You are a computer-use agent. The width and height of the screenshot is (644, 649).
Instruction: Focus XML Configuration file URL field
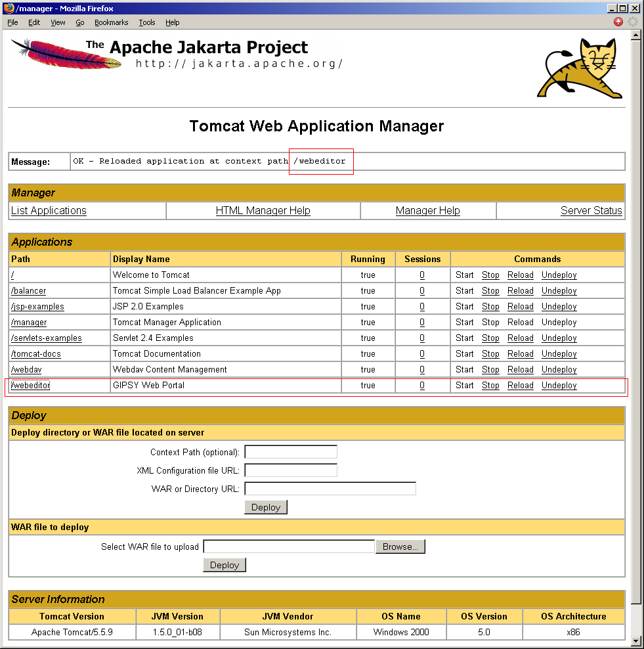coord(291,470)
